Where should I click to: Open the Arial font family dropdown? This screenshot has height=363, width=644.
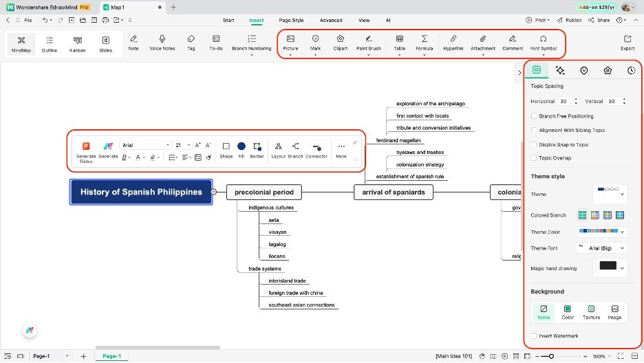145,145
